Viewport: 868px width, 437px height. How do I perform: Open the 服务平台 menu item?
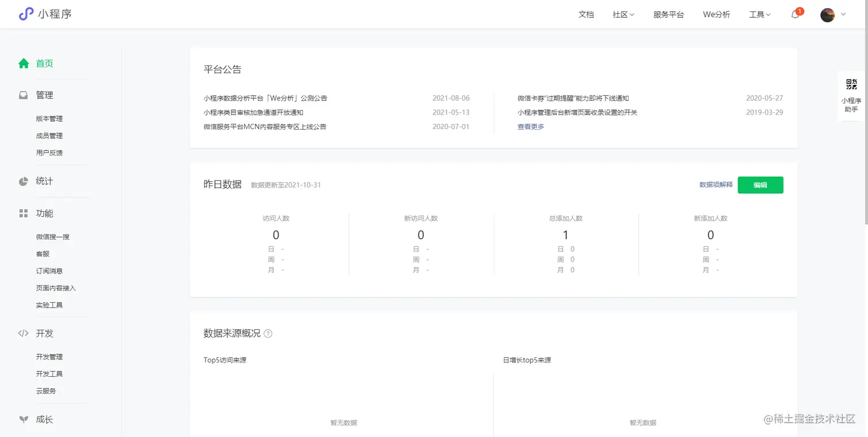click(x=669, y=15)
